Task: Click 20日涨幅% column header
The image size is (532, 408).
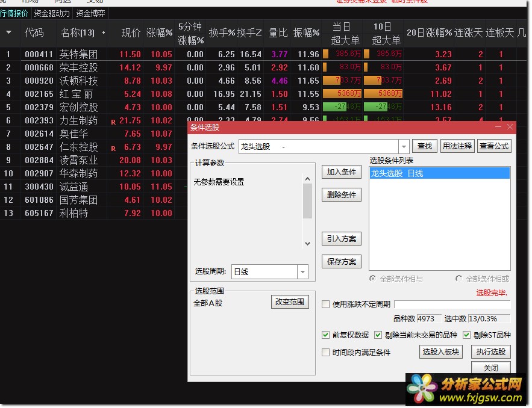Action: (x=429, y=33)
